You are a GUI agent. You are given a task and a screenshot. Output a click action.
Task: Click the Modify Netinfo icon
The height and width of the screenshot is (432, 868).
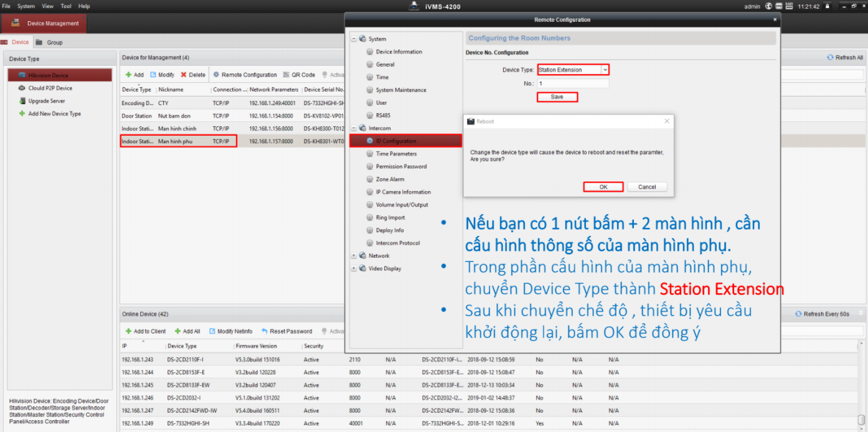(x=212, y=331)
